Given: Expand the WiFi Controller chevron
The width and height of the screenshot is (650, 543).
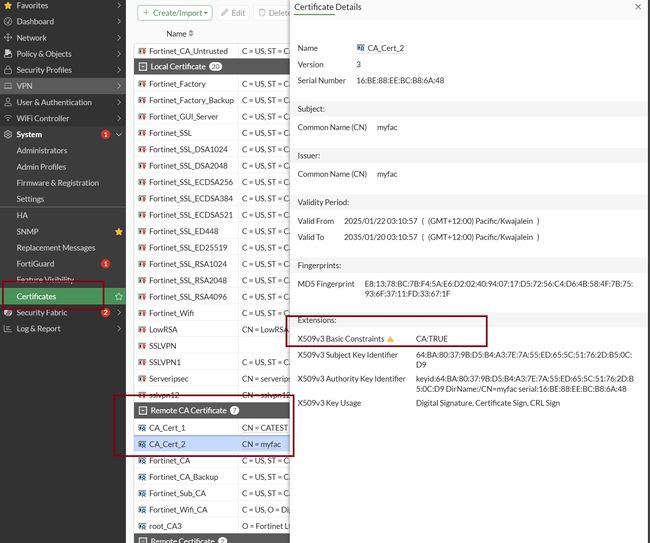Looking at the screenshot, I should click(x=119, y=119).
